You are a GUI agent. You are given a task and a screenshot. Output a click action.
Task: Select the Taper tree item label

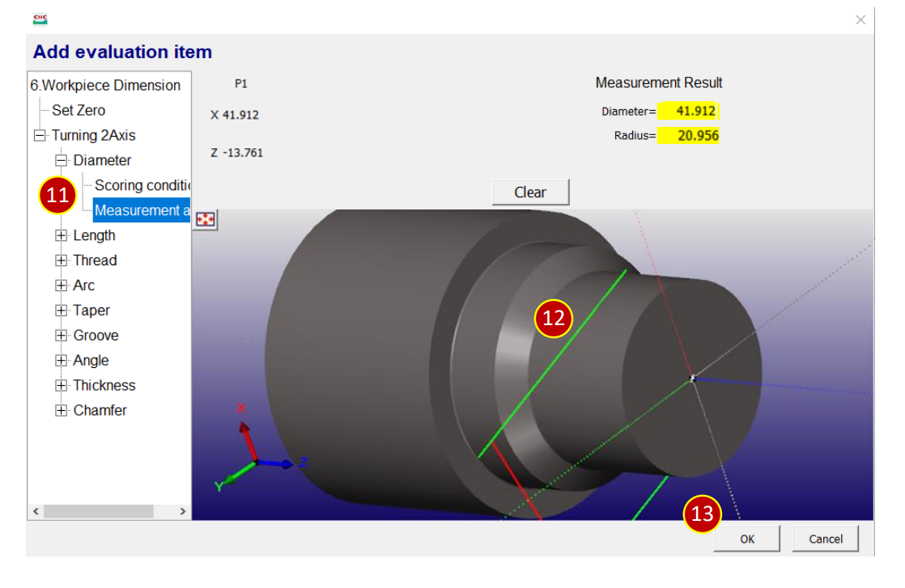(91, 310)
